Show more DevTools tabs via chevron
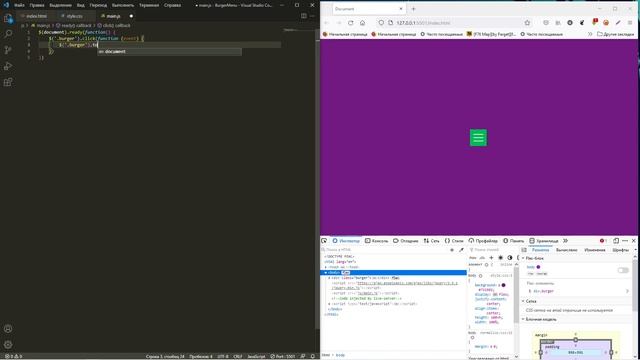 pyautogui.click(x=565, y=241)
